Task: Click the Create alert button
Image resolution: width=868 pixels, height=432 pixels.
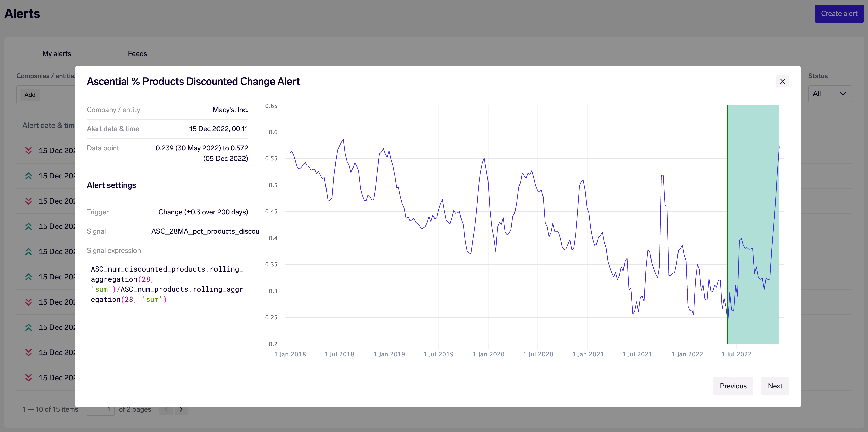Action: [839, 14]
